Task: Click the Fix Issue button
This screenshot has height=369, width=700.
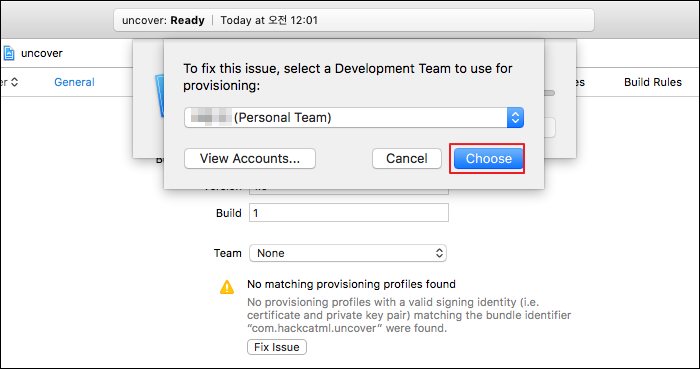Action: pos(277,347)
